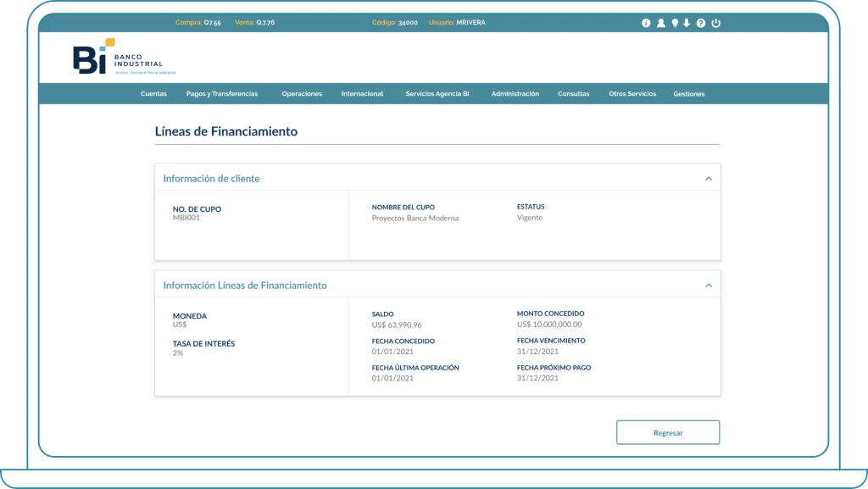Open the Consultas menu
This screenshot has width=868, height=489.
(574, 94)
